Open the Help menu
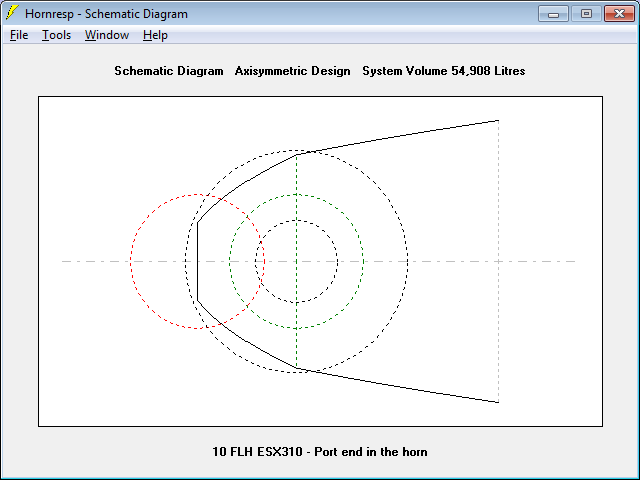640x480 pixels. (155, 35)
